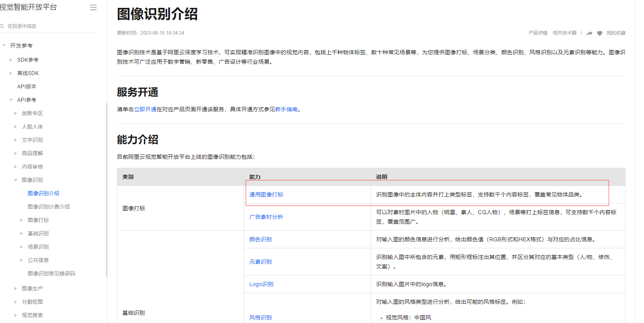Click the 服务开通 section heading

coord(138,92)
